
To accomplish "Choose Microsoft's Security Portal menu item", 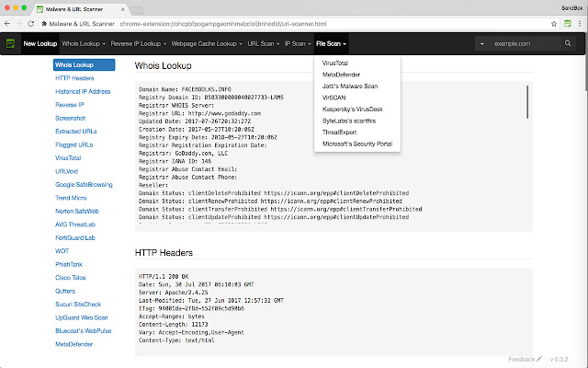I will tap(357, 144).
